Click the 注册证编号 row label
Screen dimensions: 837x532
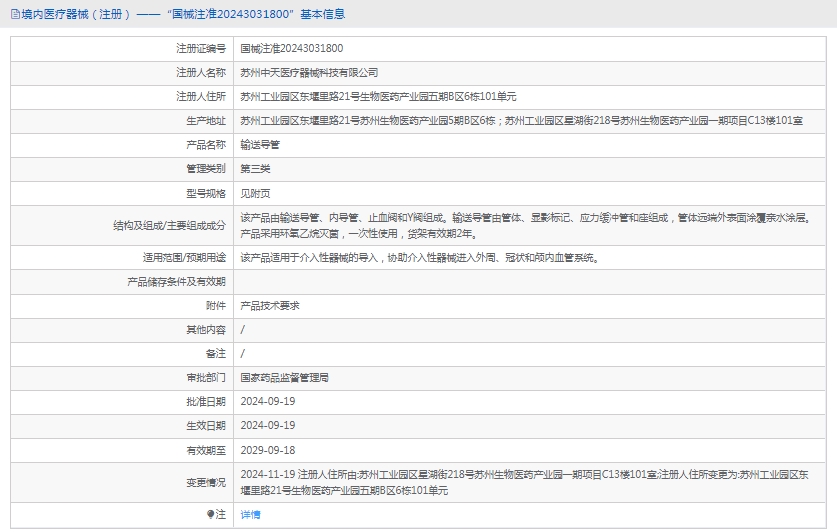coord(201,48)
